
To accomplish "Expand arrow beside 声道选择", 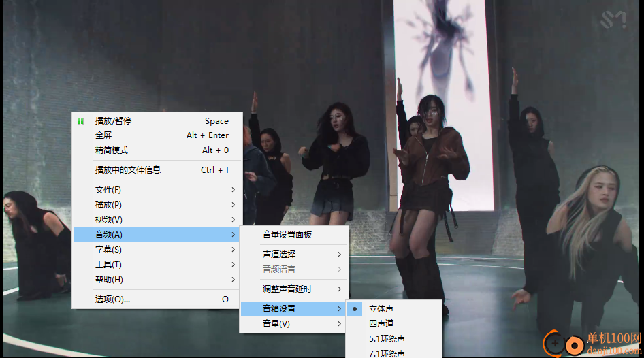I will (339, 254).
